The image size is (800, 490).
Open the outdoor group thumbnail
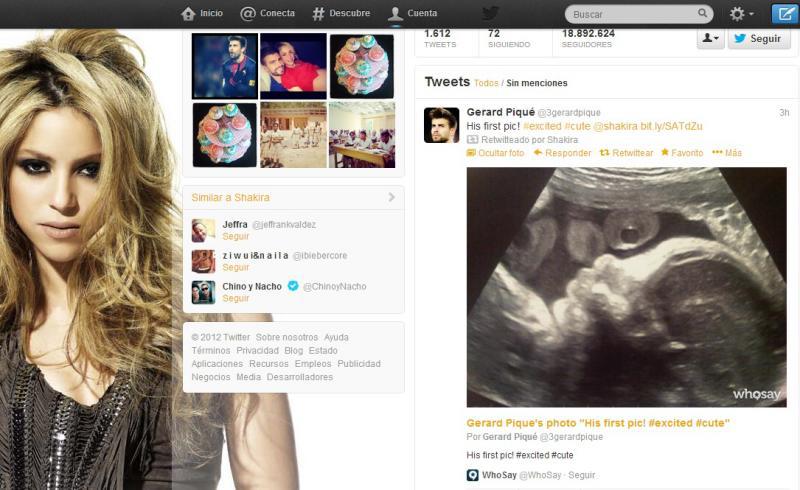coord(293,135)
